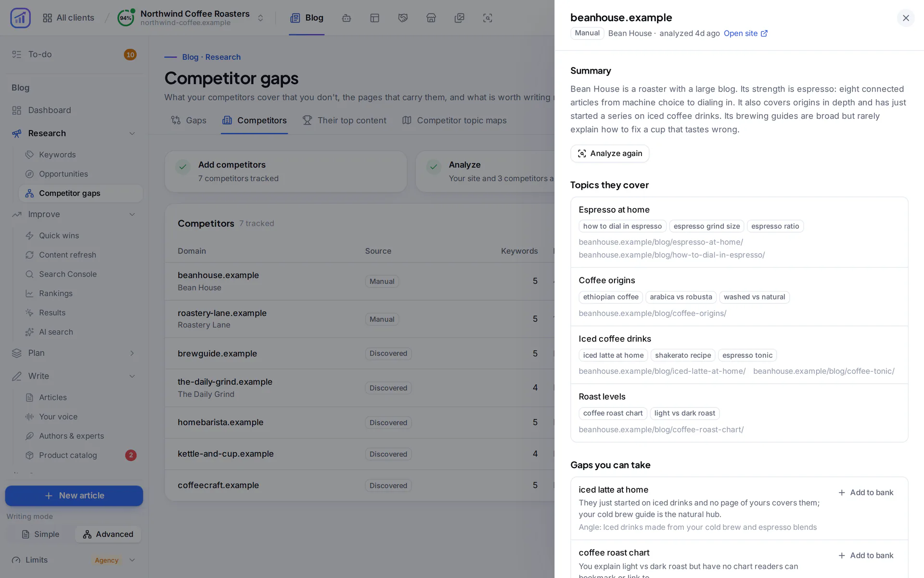Select the Blog tab in top nav
The width and height of the screenshot is (924, 578).
[x=307, y=18]
